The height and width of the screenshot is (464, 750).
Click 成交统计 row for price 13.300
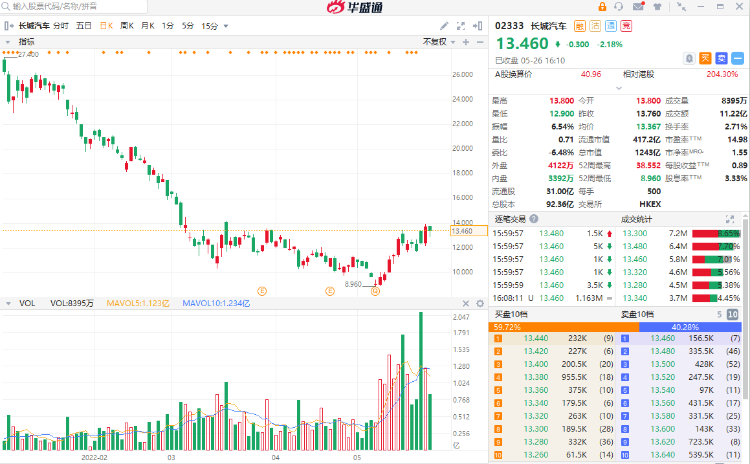pos(681,233)
